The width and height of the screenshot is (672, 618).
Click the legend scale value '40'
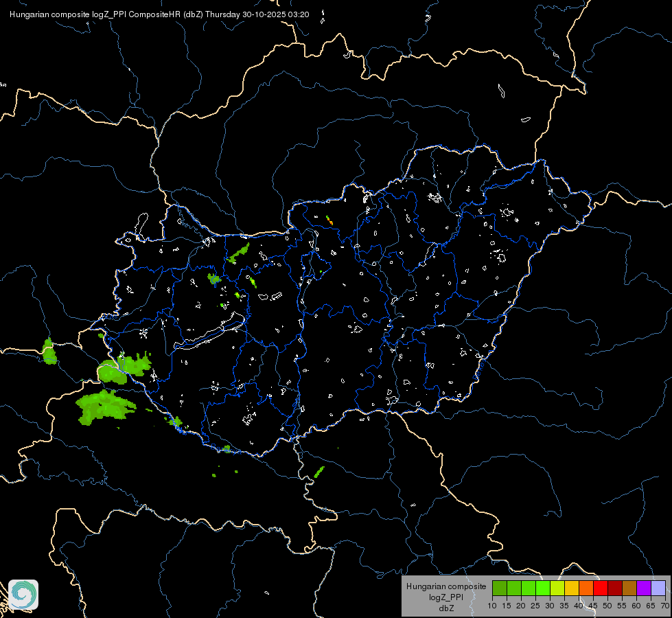point(579,606)
